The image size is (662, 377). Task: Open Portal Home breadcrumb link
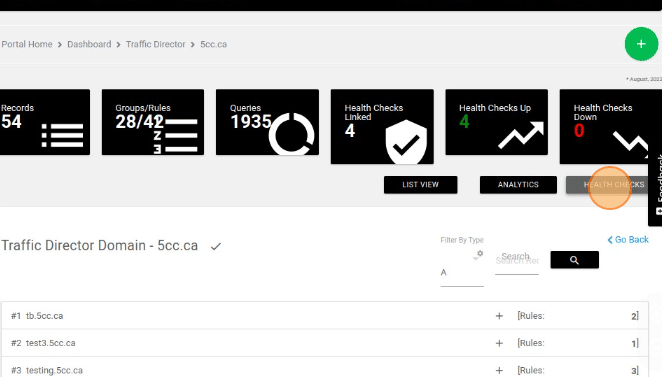(x=27, y=44)
